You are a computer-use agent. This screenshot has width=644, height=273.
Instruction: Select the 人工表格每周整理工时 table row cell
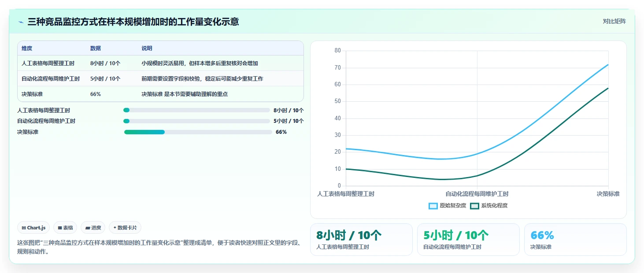coord(48,63)
